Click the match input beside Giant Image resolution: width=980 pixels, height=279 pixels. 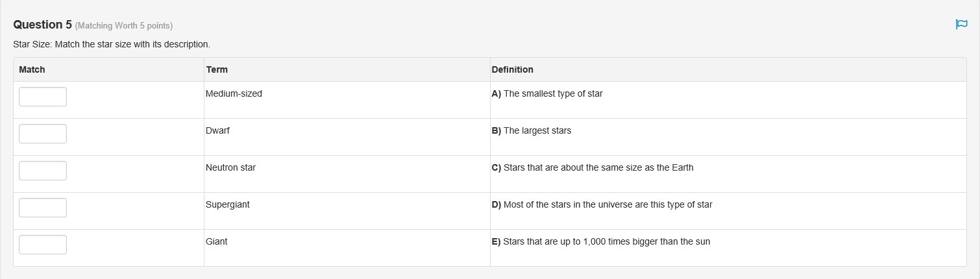pyautogui.click(x=43, y=245)
